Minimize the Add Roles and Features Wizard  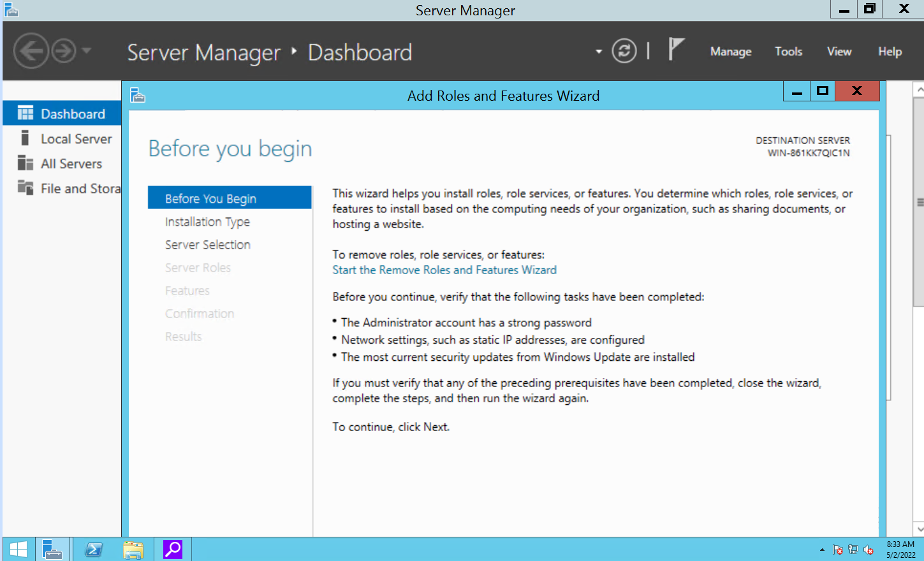tap(796, 91)
